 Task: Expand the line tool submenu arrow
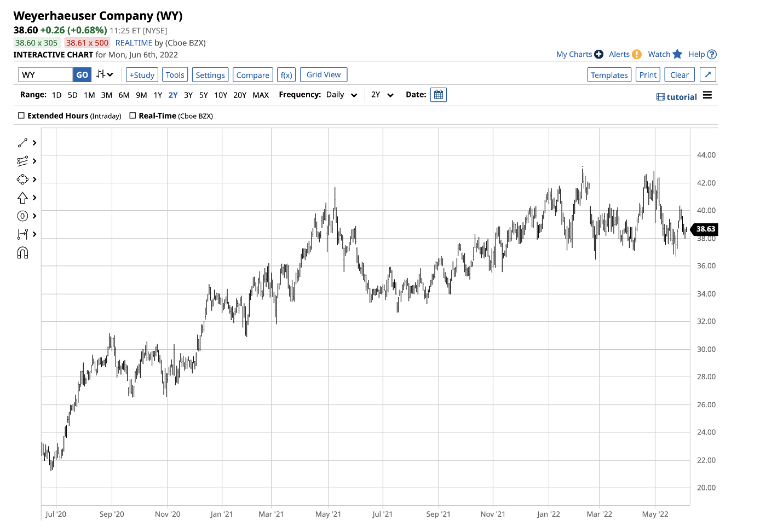[x=34, y=143]
